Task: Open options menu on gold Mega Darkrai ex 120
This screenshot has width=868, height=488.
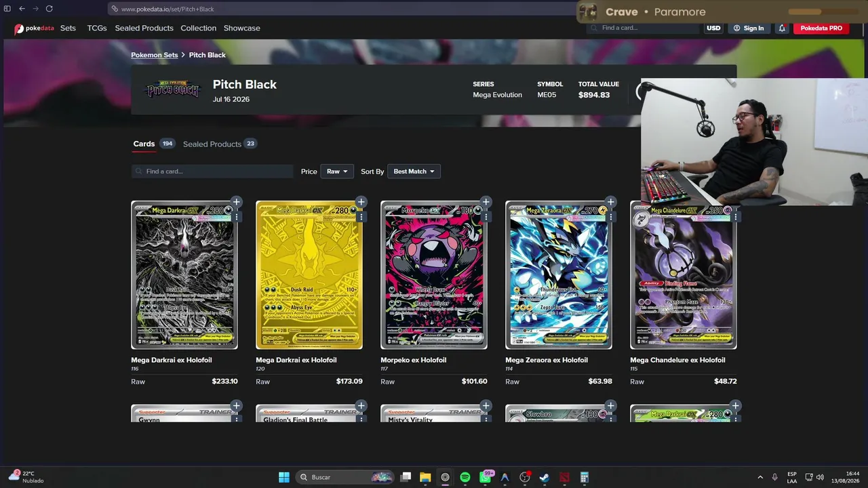Action: tap(361, 217)
